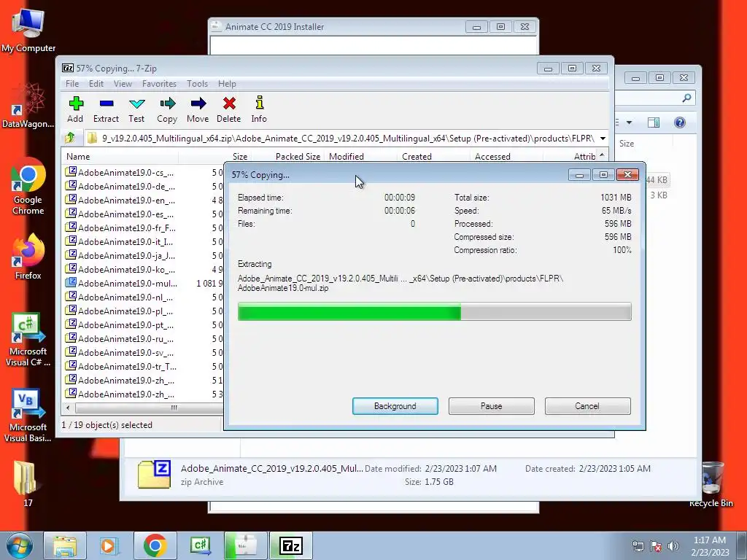Click the Delete toolbar icon
Image resolution: width=747 pixels, height=560 pixels.
228,109
